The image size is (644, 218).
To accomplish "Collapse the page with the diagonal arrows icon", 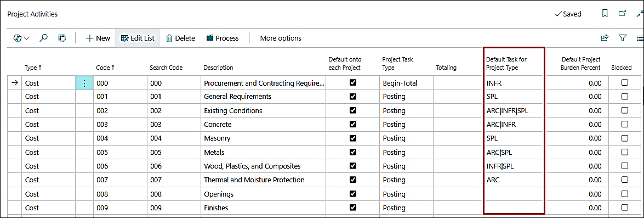I will [x=639, y=14].
